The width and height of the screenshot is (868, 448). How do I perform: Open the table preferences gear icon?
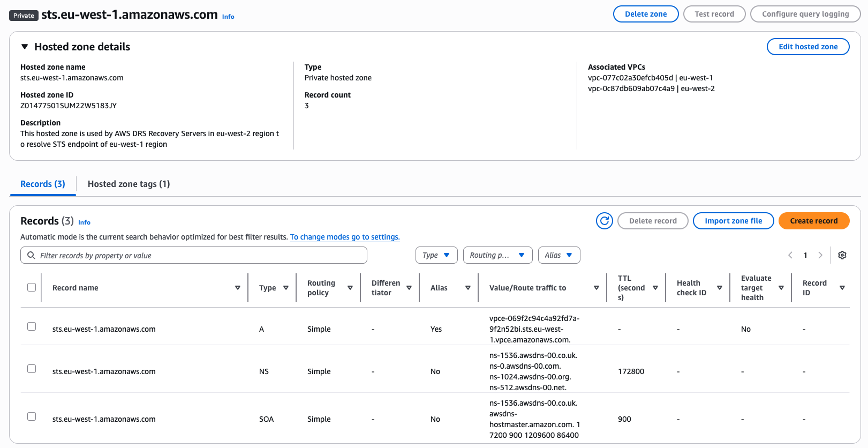(842, 255)
